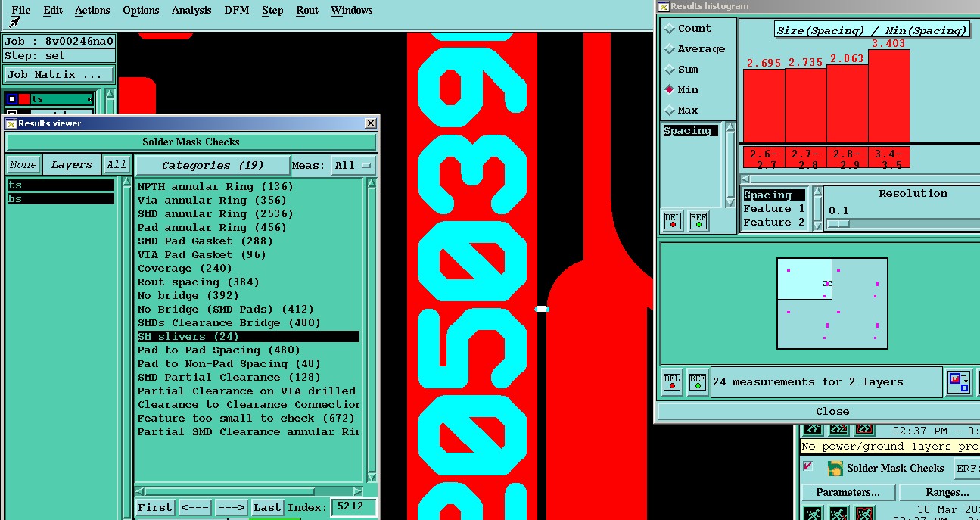Select No Bridge (SMD Pads) (412) category
This screenshot has height=520, width=980.
pos(247,309)
